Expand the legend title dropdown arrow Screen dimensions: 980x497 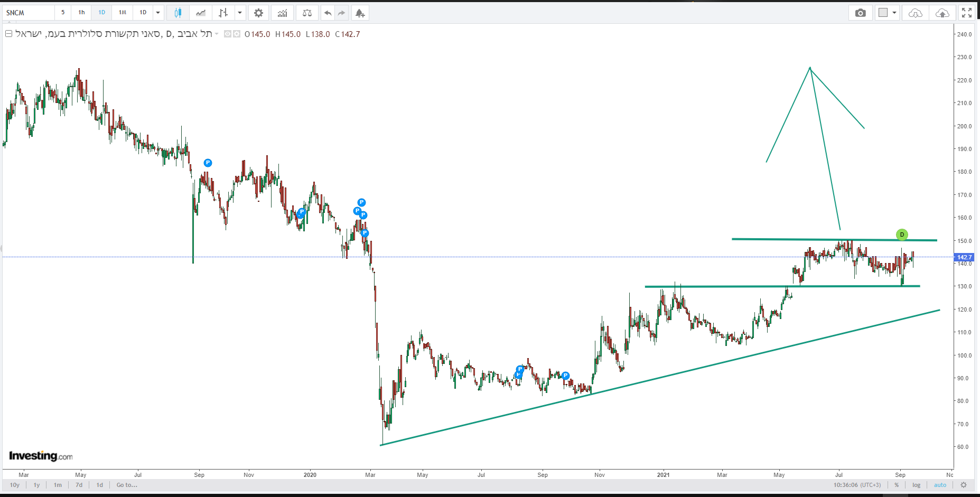pos(217,34)
